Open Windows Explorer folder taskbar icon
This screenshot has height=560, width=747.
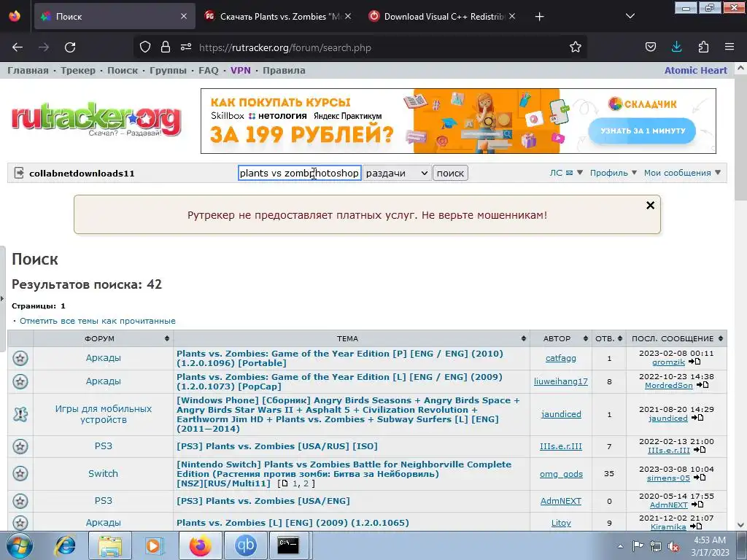109,545
